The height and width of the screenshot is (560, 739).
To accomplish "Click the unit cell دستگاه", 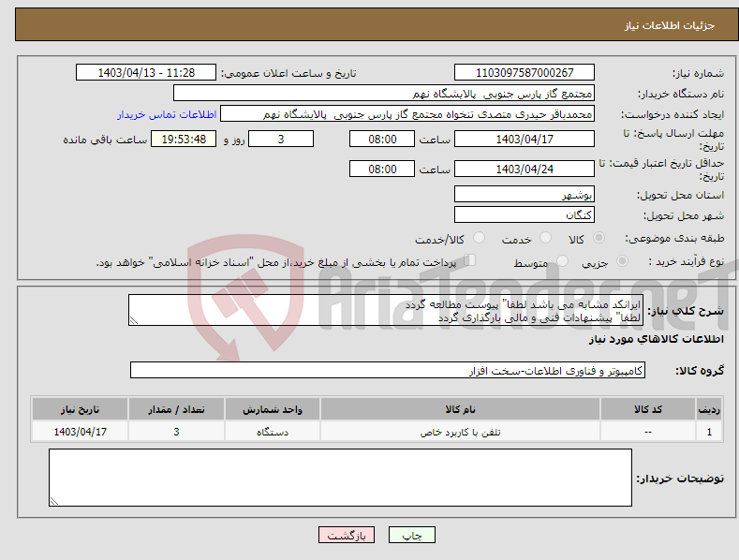I will coord(273,432).
